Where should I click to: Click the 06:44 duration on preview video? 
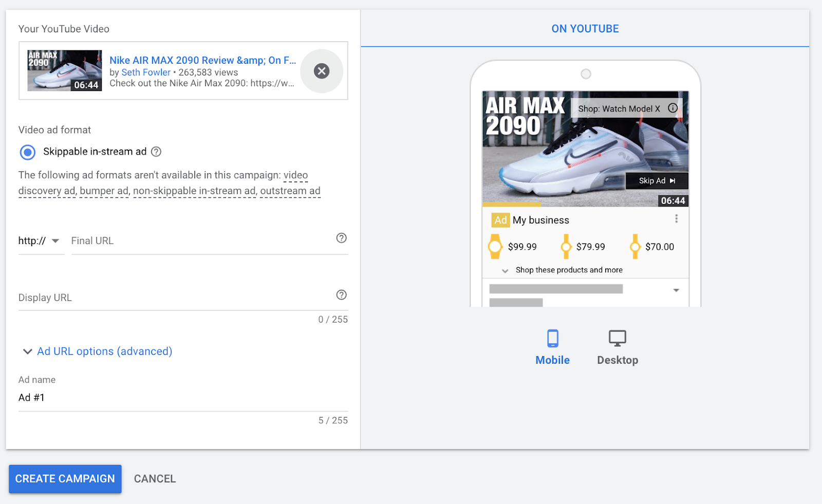point(673,201)
